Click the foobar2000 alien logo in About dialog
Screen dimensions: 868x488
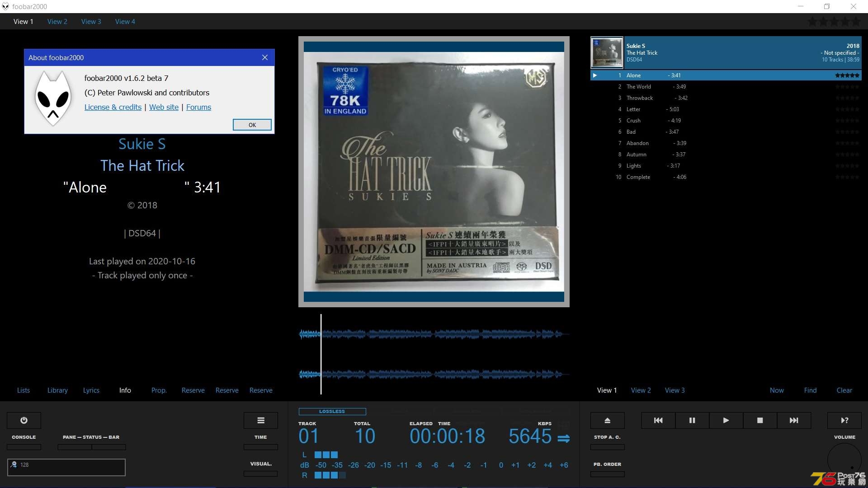(x=53, y=98)
